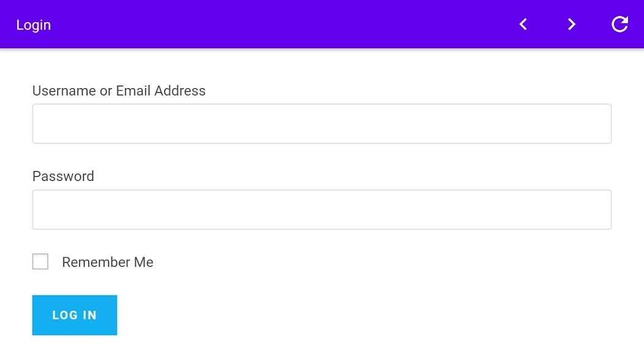644x362 pixels.
Task: Toggle the square box beside Remember Me
Action: (40, 262)
